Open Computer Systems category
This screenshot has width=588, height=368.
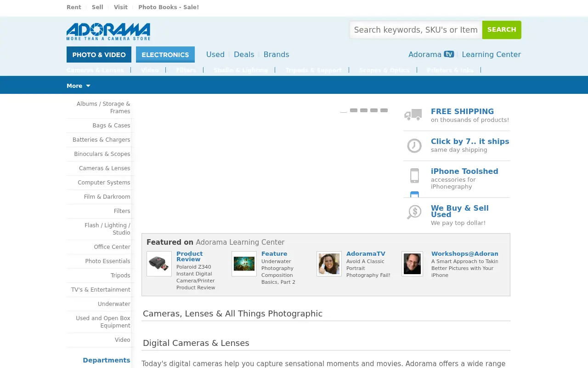(x=104, y=183)
